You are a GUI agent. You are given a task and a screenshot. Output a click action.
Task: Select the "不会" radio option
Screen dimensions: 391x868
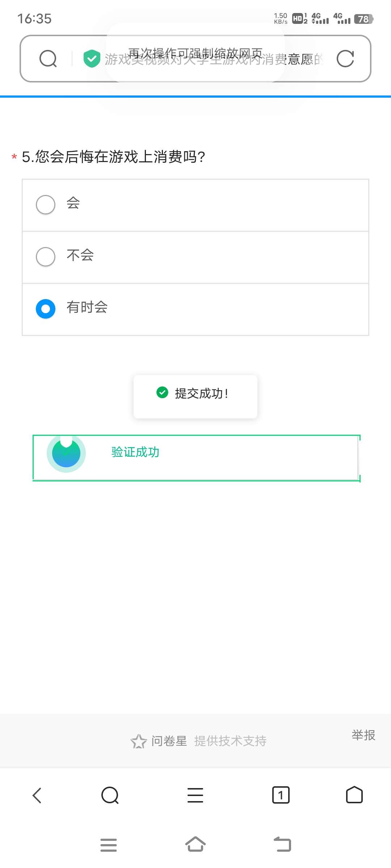[x=46, y=257]
